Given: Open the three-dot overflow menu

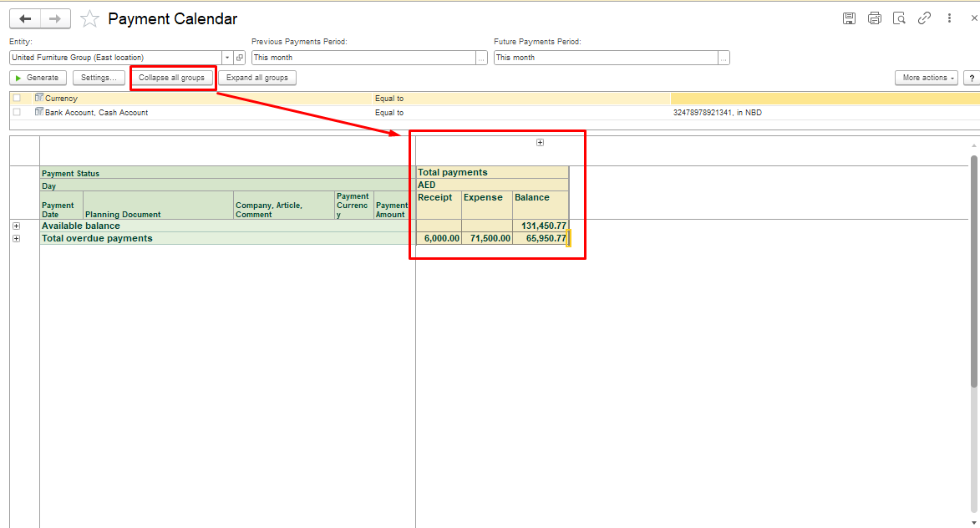Looking at the screenshot, I should pos(949,18).
